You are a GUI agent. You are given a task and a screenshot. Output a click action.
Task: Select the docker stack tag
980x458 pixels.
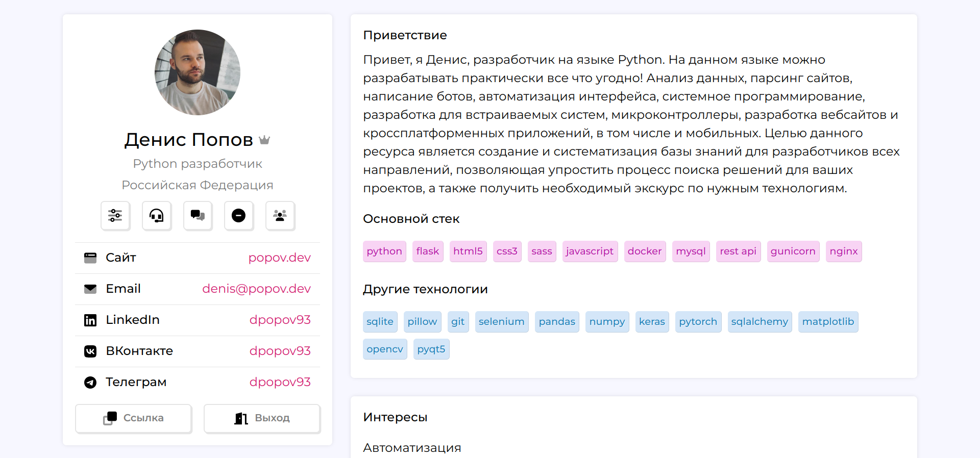645,251
